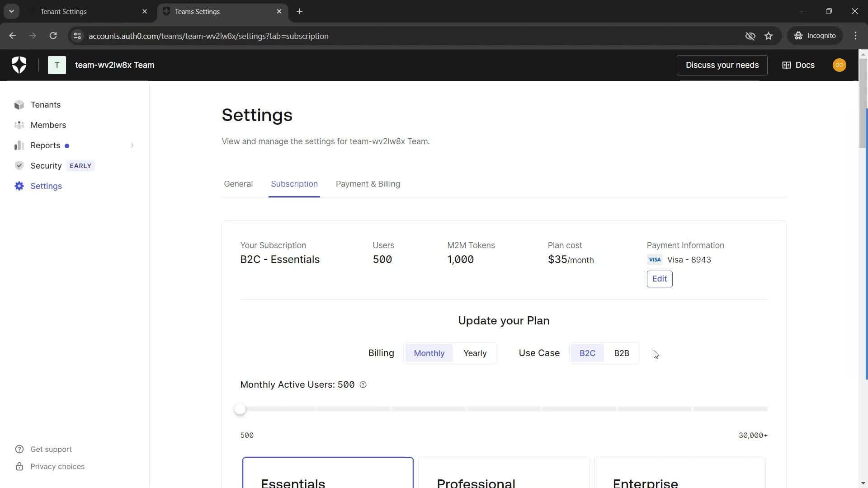Click the 1,000 M2M Tokens value
Viewport: 868px width, 488px height.
coord(460,260)
